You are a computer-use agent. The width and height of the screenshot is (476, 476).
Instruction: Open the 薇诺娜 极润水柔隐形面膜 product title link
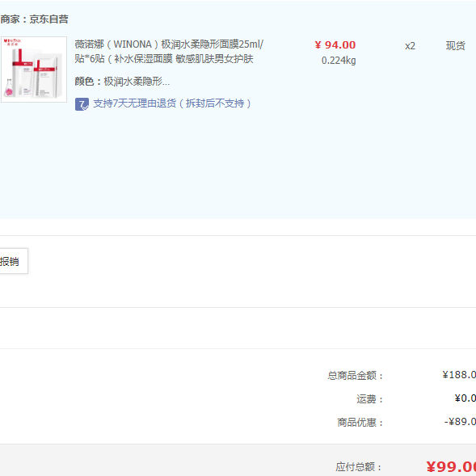coord(169,52)
